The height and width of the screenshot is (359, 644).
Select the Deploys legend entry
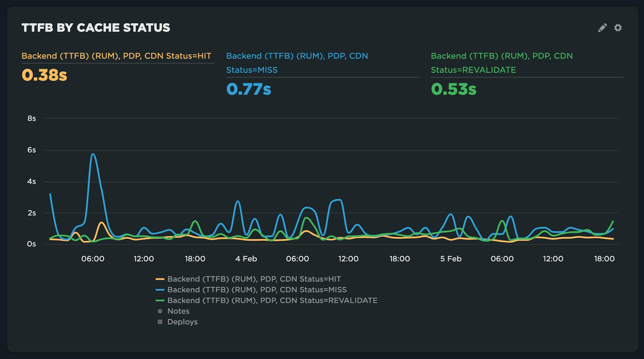point(182,321)
